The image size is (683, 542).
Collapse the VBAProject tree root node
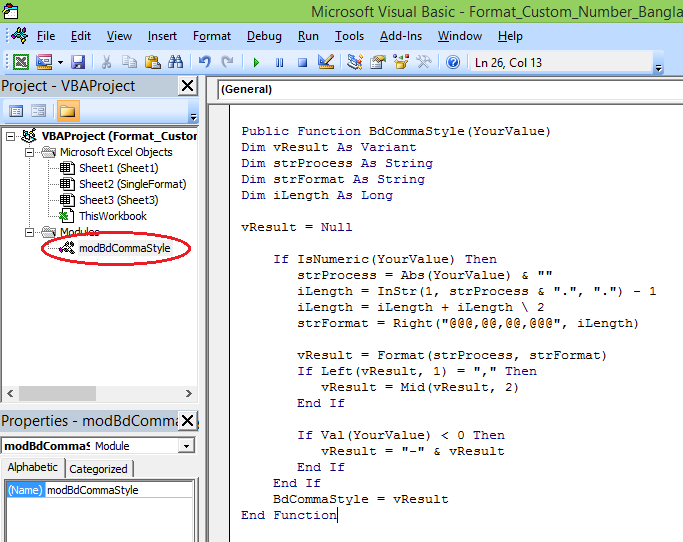[x=11, y=136]
